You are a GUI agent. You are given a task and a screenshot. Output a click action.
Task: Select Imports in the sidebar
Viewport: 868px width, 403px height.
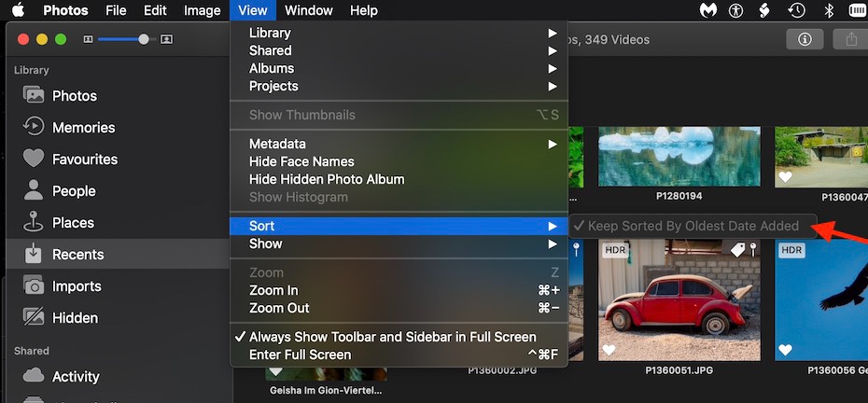pyautogui.click(x=77, y=286)
